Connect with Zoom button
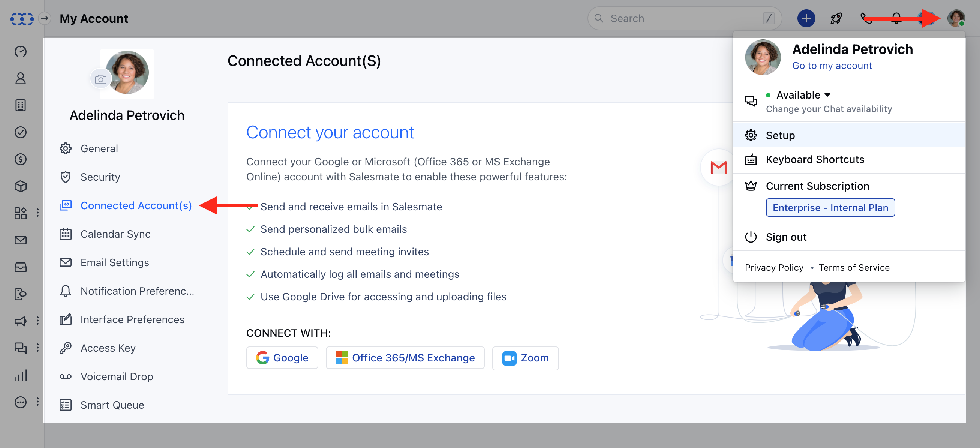This screenshot has height=448, width=980. pos(525,358)
